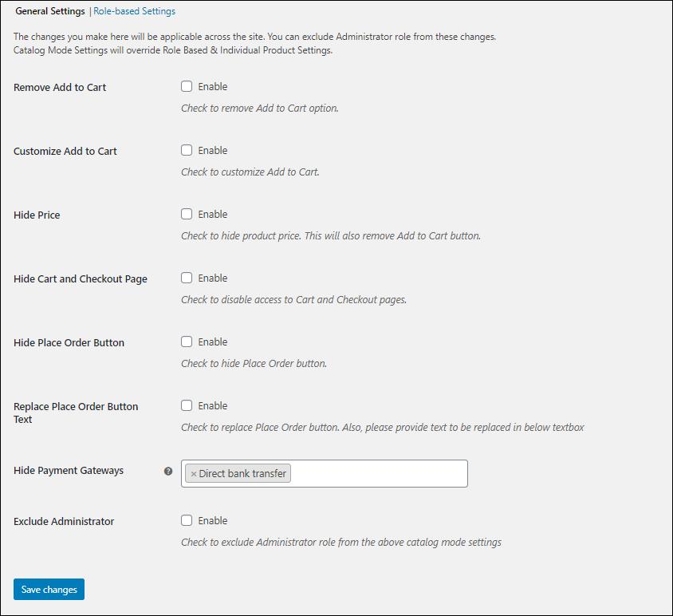The width and height of the screenshot is (673, 616).
Task: Click Save changes
Action: coord(49,589)
